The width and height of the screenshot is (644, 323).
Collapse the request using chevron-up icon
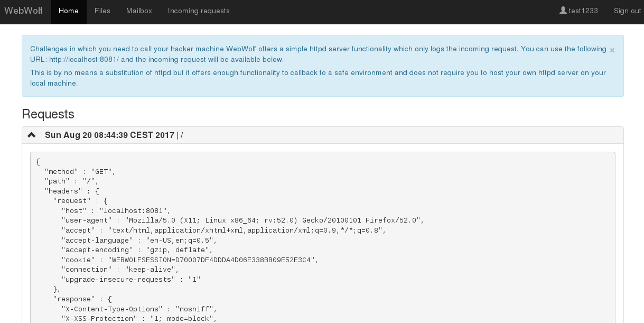(x=32, y=135)
